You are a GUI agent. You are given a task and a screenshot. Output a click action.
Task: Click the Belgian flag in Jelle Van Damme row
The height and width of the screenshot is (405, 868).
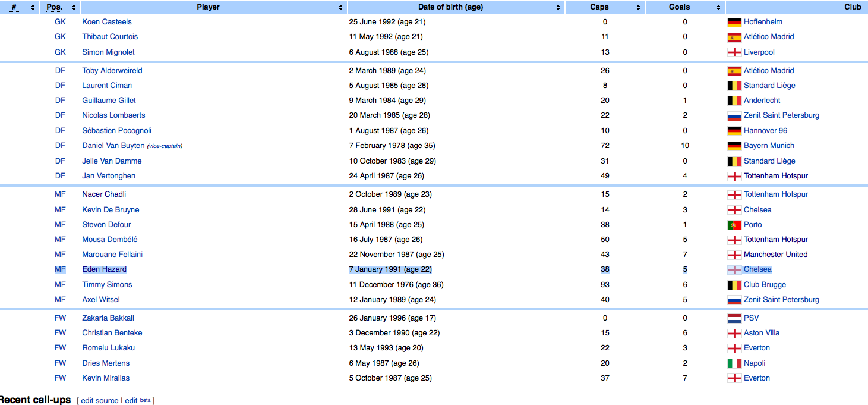pyautogui.click(x=734, y=161)
